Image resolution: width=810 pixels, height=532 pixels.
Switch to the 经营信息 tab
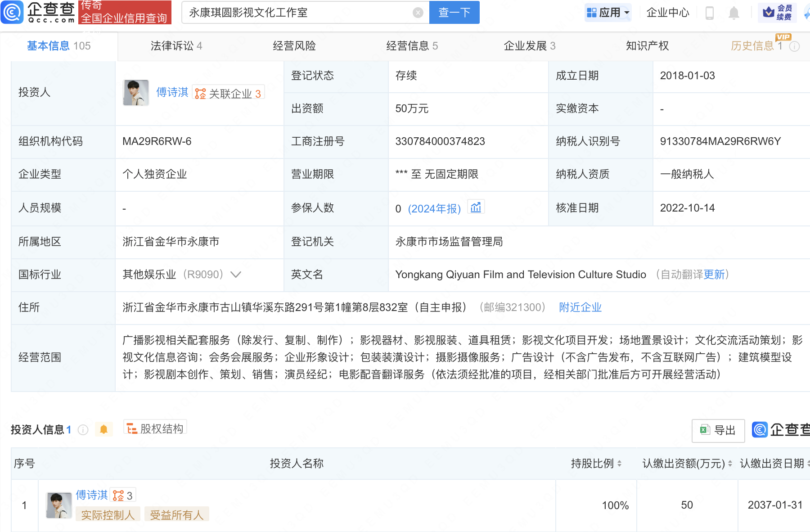click(412, 46)
